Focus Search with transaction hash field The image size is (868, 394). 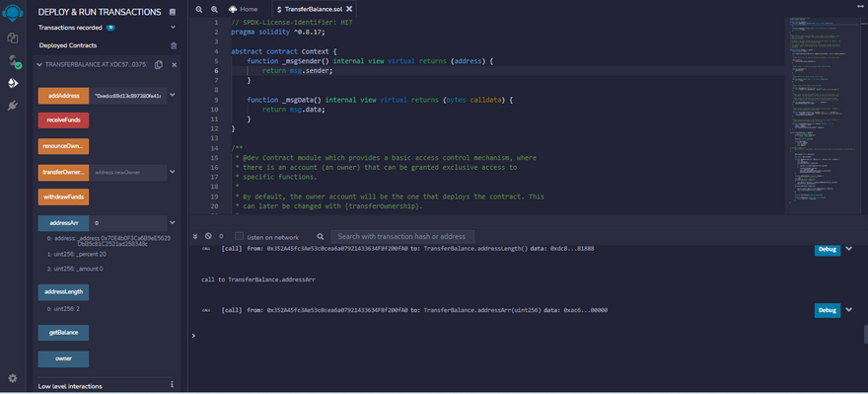[x=402, y=237]
